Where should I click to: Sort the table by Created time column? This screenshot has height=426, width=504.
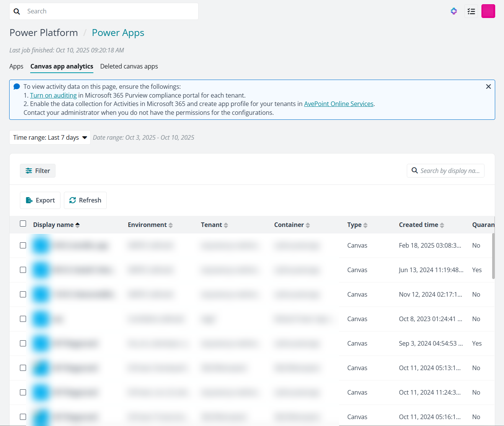tap(442, 225)
